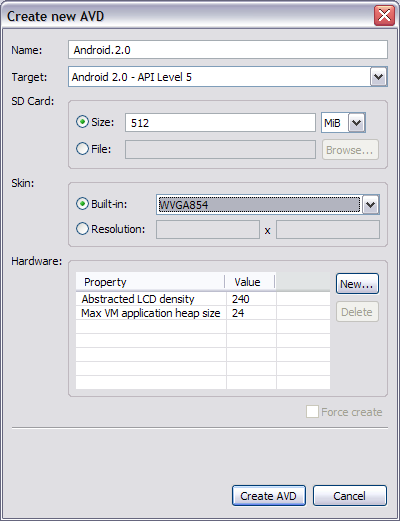This screenshot has width=400, height=521.
Task: Select the Resolution radio button
Action: pos(82,229)
